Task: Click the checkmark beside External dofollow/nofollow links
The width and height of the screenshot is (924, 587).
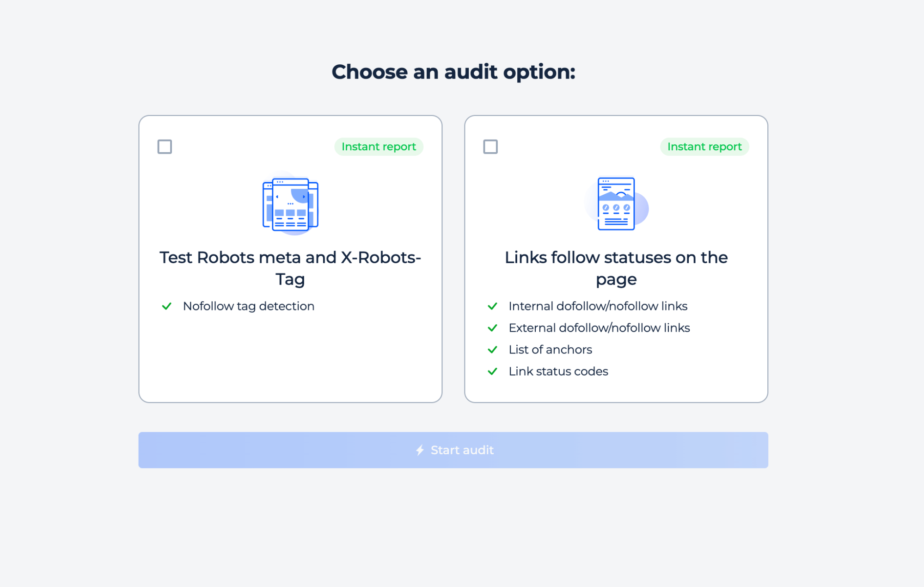Action: [x=493, y=327]
